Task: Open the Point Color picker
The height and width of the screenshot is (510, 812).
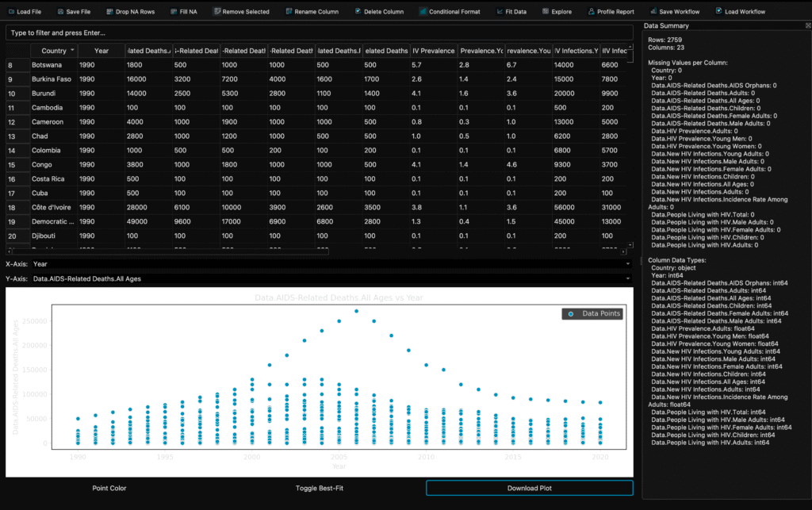Action: click(109, 488)
